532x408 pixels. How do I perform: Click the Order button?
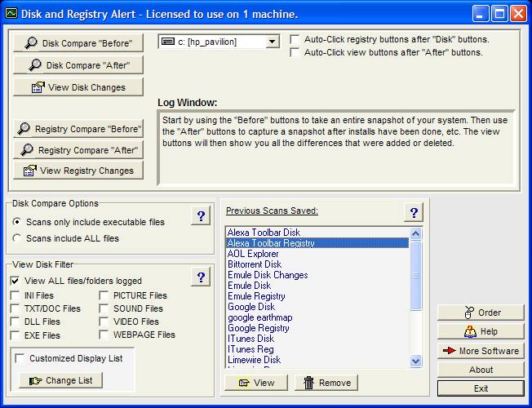click(x=481, y=313)
